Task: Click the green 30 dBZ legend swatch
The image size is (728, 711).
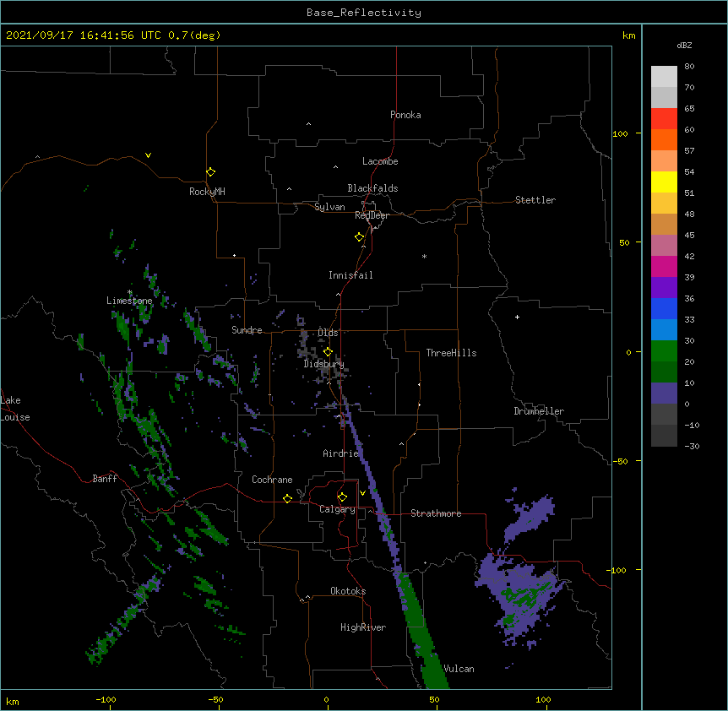Action: point(664,351)
